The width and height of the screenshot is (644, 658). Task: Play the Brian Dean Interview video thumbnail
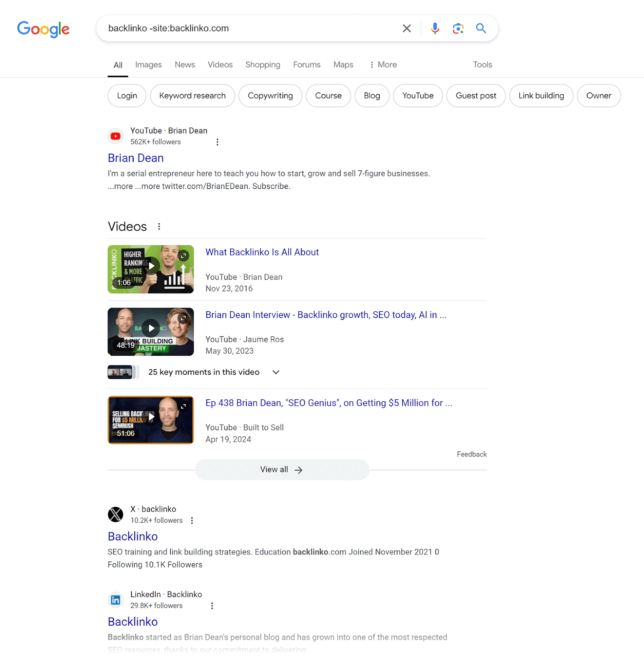[151, 332]
